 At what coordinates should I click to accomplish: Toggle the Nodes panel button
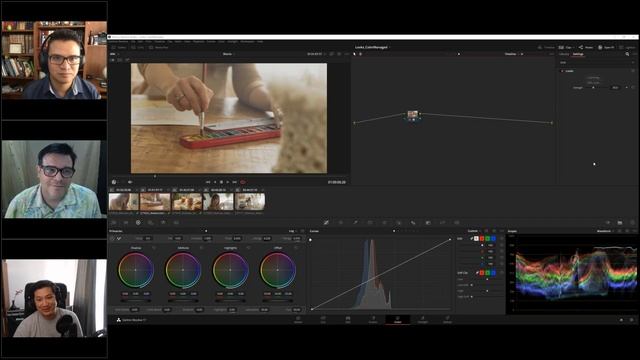coord(585,47)
